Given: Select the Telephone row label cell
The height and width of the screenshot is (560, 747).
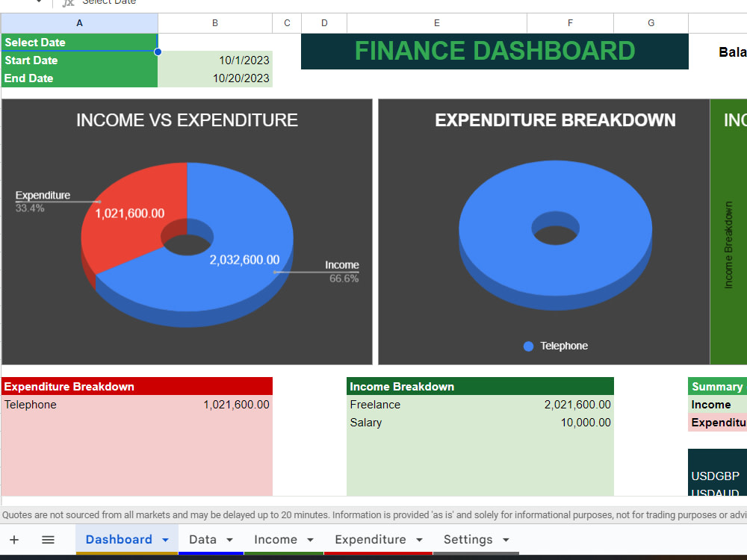Looking at the screenshot, I should coord(80,405).
